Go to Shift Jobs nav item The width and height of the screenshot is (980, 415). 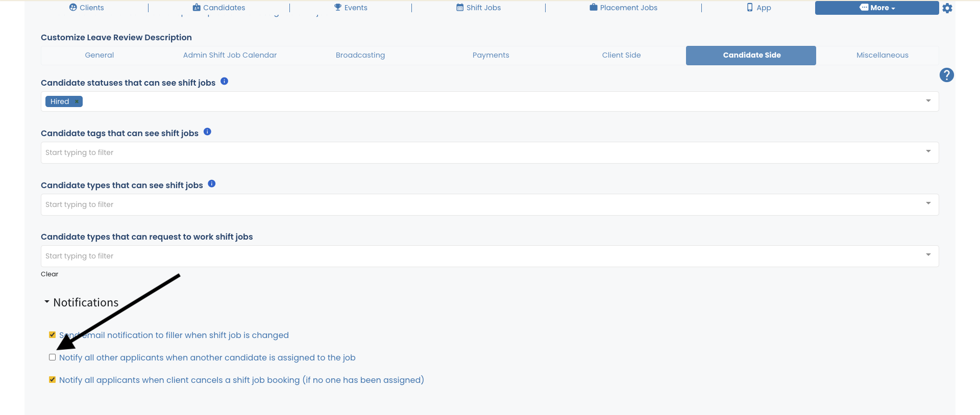(479, 8)
